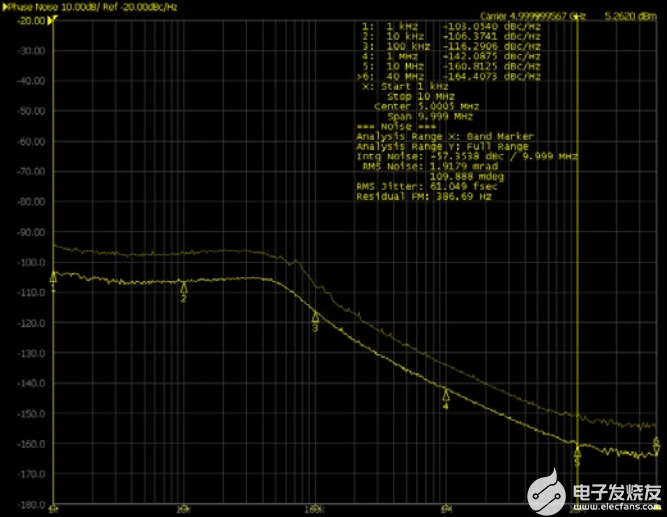Click the Carrier frequency readout
Viewport: 667px width, 517px height.
pos(532,16)
